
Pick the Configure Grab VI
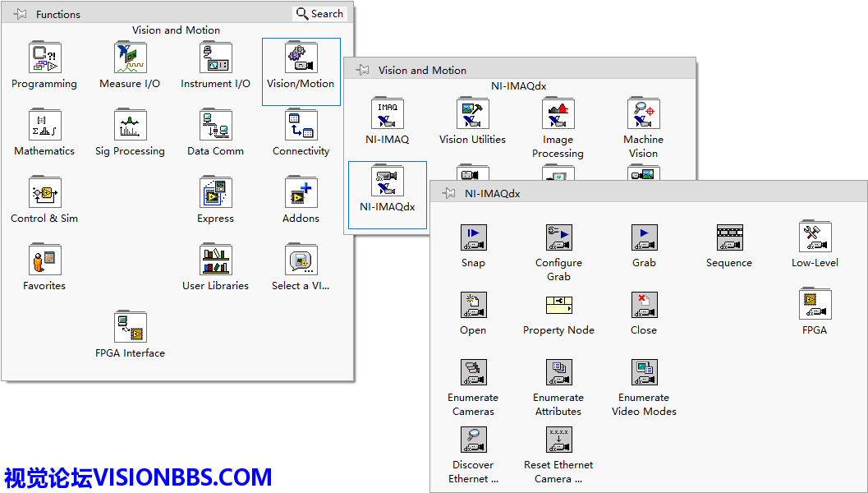tap(558, 237)
